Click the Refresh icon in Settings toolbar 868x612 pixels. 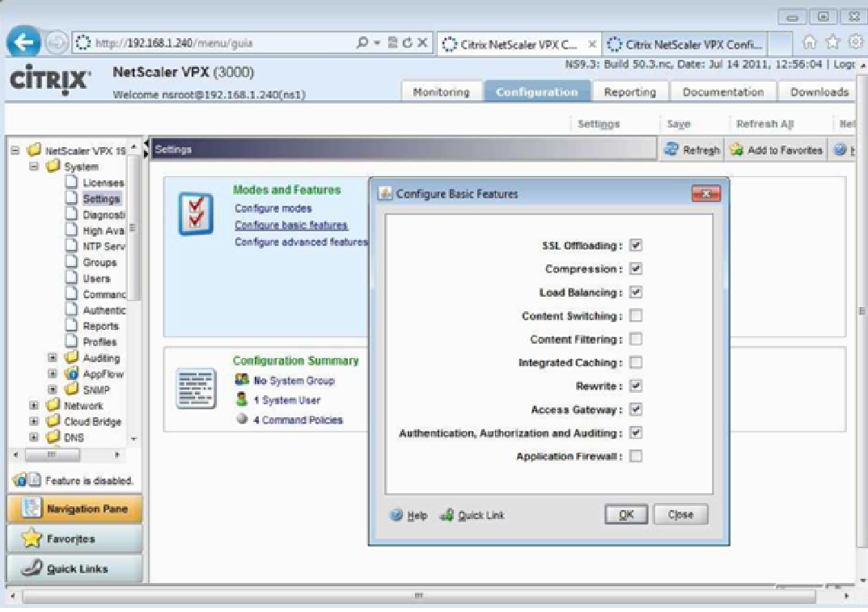click(x=671, y=150)
